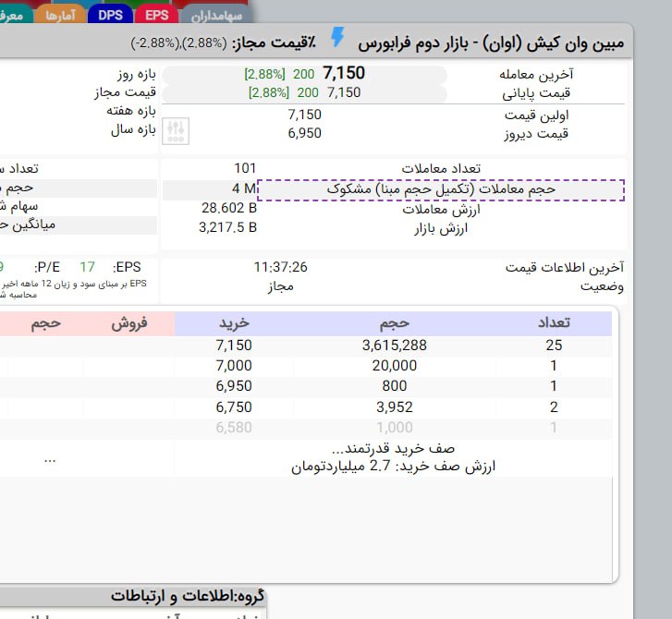Open the sliders settings icon beside بازه سال
The height and width of the screenshot is (619, 672).
[175, 132]
